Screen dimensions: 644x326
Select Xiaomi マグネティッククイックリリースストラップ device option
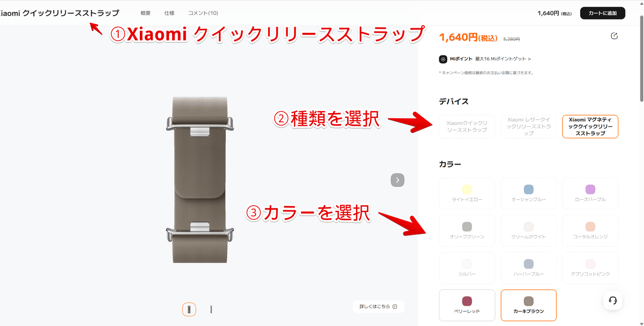pyautogui.click(x=590, y=127)
